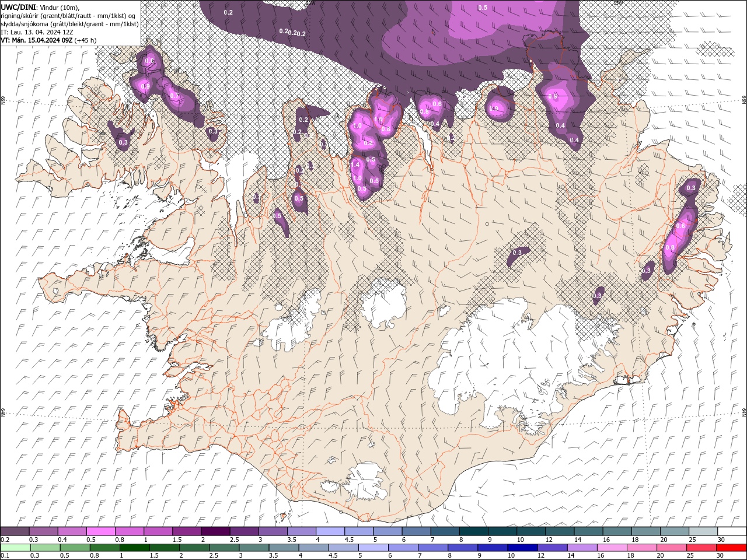The image size is (747, 560).
Task: Select the red swatch labeled 30 in bottom legend row
Action: pos(732,548)
